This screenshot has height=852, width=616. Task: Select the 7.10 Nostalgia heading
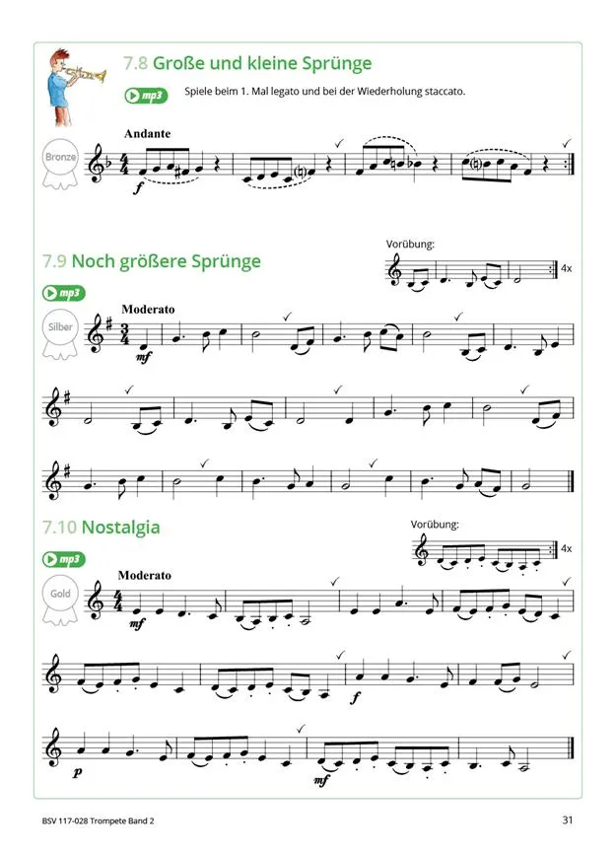tap(102, 527)
